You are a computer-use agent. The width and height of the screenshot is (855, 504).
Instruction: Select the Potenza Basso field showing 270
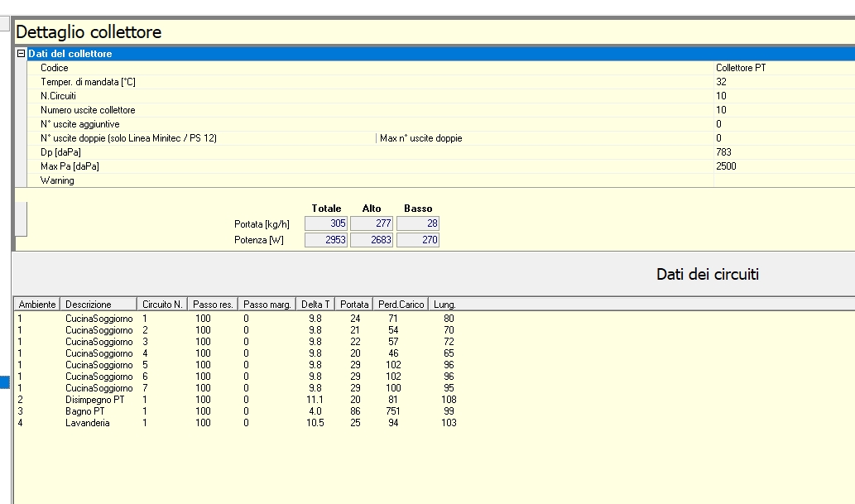[x=418, y=240]
